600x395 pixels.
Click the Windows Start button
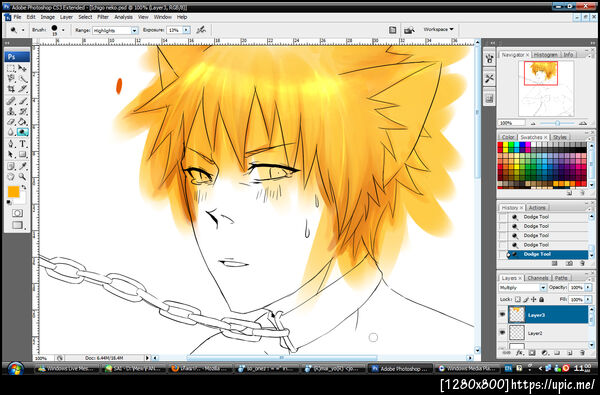tap(15, 369)
